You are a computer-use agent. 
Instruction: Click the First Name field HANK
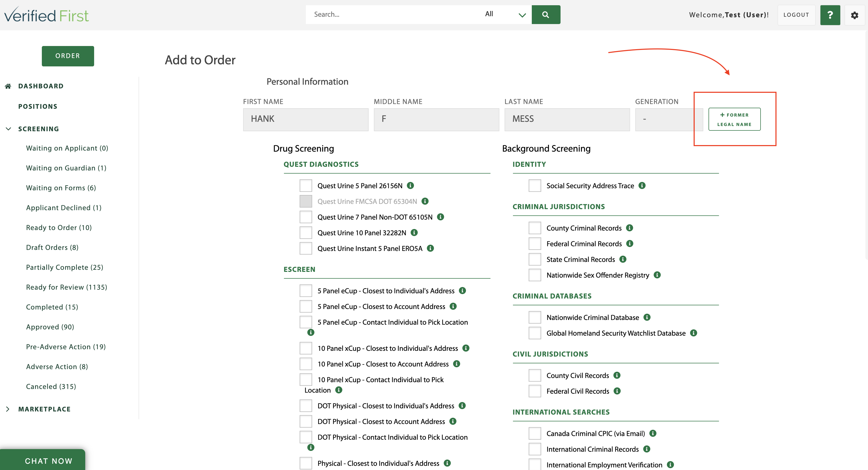coord(306,119)
